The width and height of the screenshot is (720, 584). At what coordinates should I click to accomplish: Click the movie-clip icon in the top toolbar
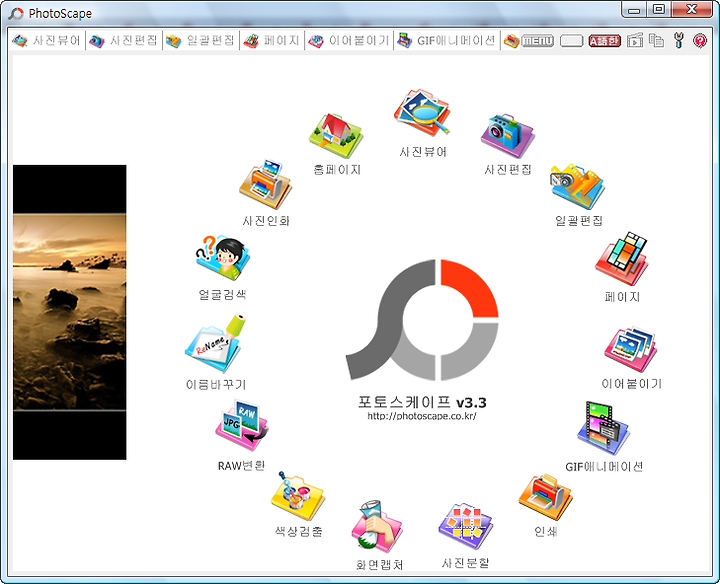(x=635, y=40)
